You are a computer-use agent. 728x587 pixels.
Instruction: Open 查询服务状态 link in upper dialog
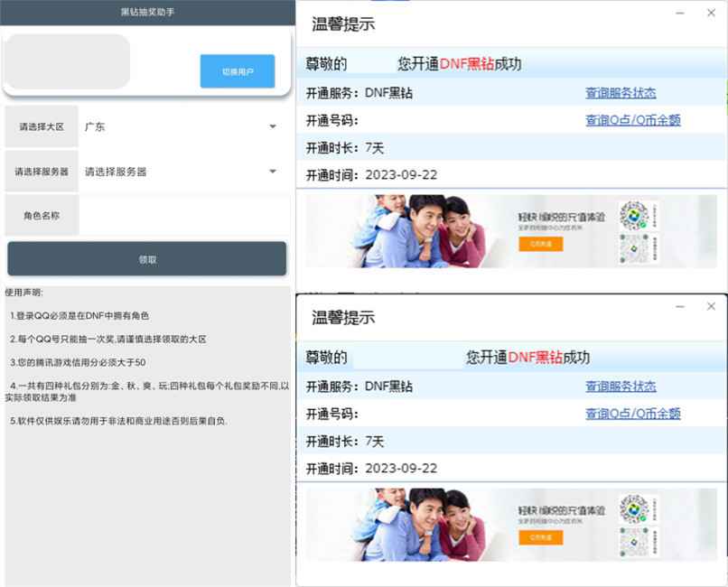tap(621, 93)
